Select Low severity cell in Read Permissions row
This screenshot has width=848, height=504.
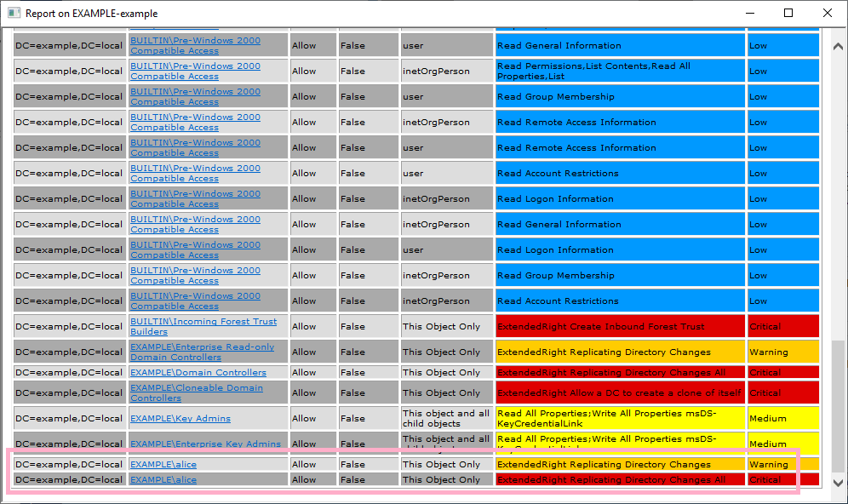click(783, 72)
